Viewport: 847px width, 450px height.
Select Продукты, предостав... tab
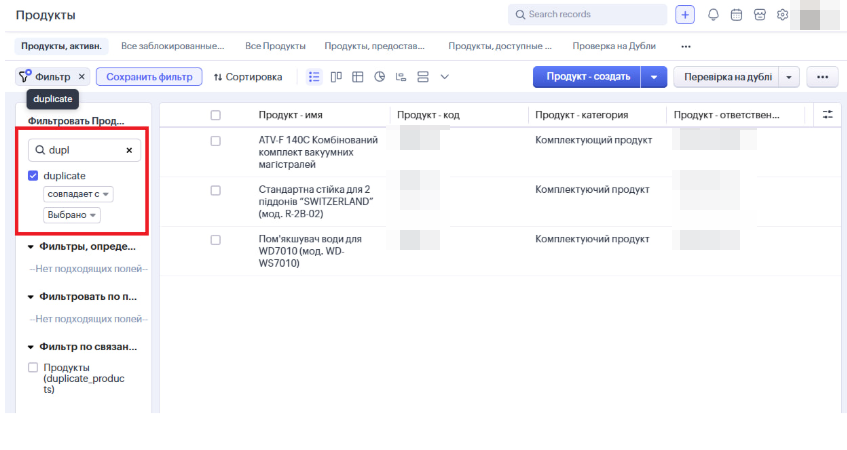pyautogui.click(x=374, y=46)
